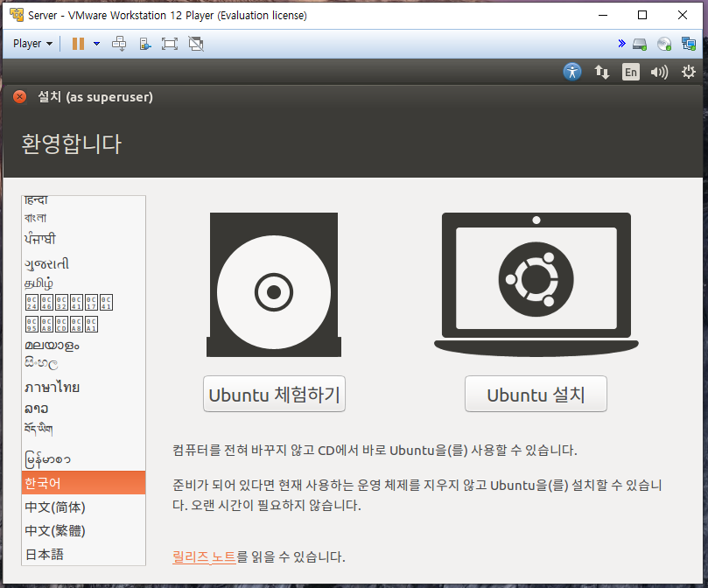Close the installer window with red button
Image resolution: width=708 pixels, height=588 pixels.
20,96
